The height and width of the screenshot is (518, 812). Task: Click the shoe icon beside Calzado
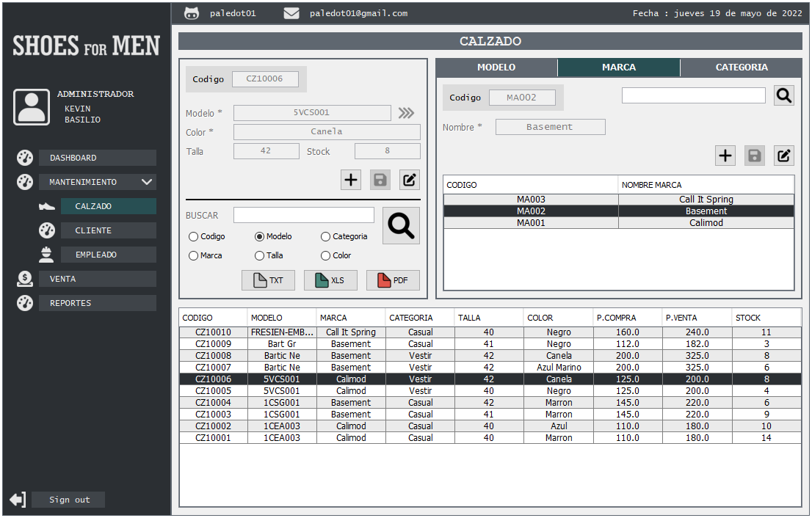pyautogui.click(x=46, y=206)
